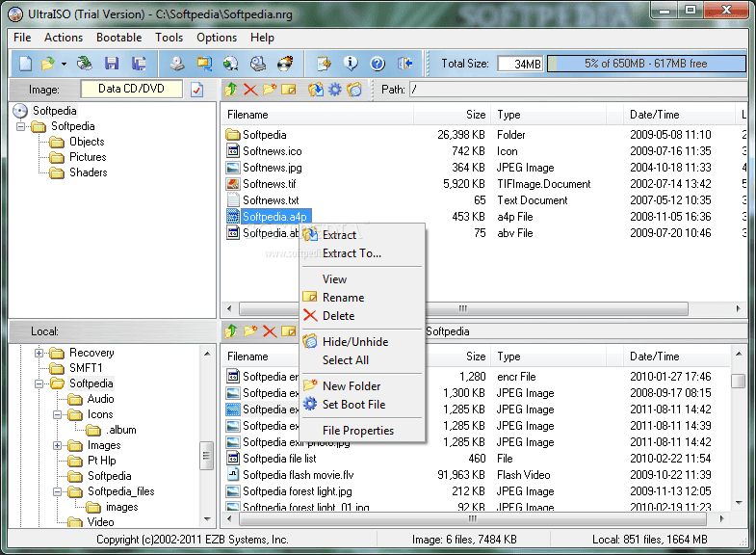The image size is (756, 555).
Task: Collapse the Softpedia folder in local tree
Action: coord(39,383)
